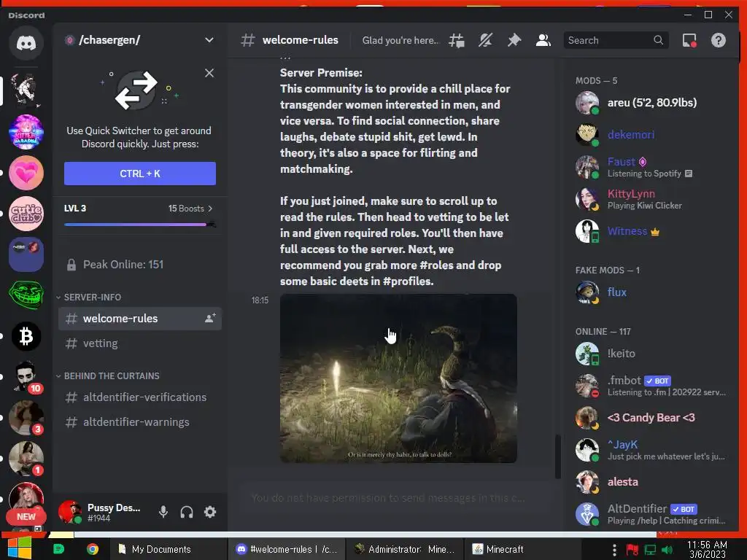The width and height of the screenshot is (747, 560).
Task: Open the attached game screenshot image
Action: [398, 378]
